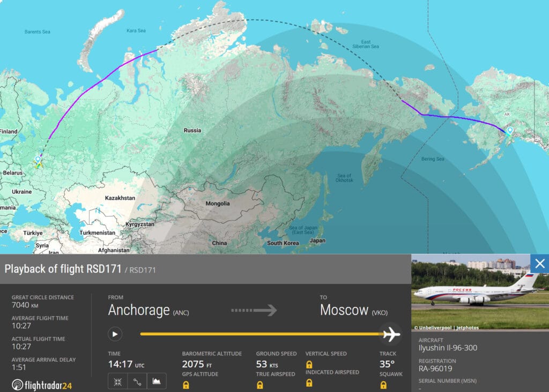This screenshot has height=392, width=549.
Task: Click the Indicated Airspeed lock icon
Action: click(x=309, y=383)
